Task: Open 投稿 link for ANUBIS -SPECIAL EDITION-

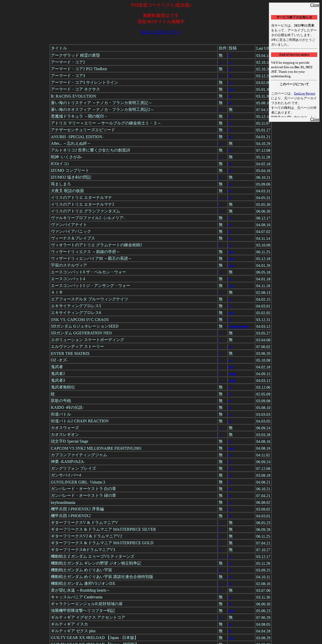Action: (230, 137)
